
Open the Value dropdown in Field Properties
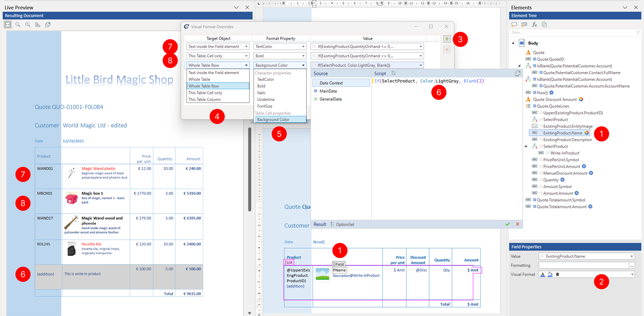click(x=632, y=256)
